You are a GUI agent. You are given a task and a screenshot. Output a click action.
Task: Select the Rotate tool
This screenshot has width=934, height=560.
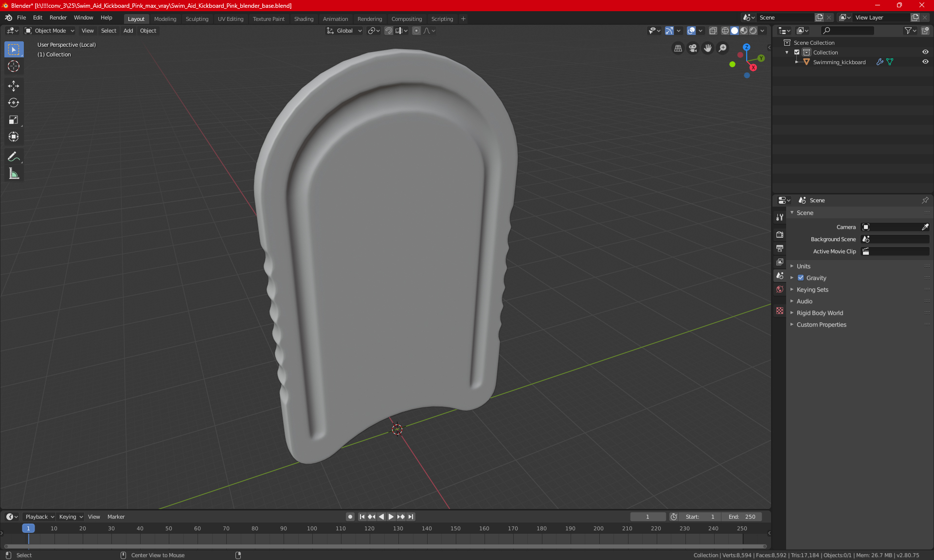point(14,103)
